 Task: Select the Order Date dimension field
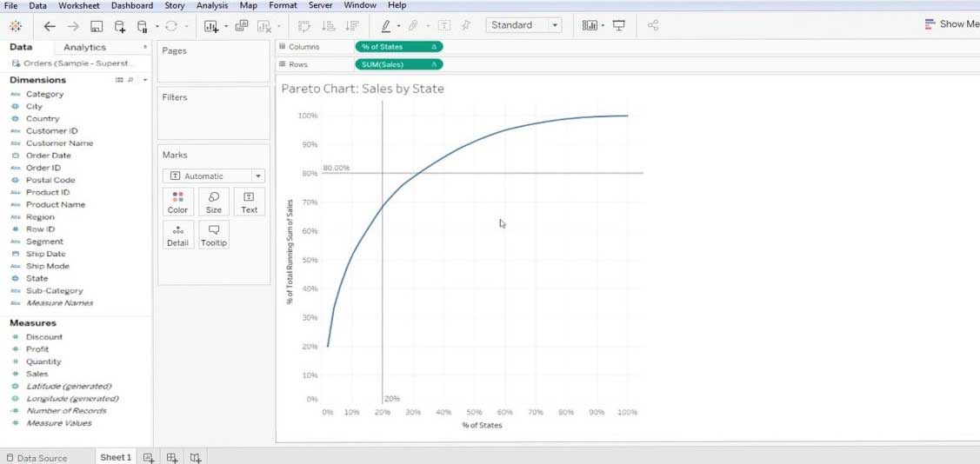pos(48,156)
